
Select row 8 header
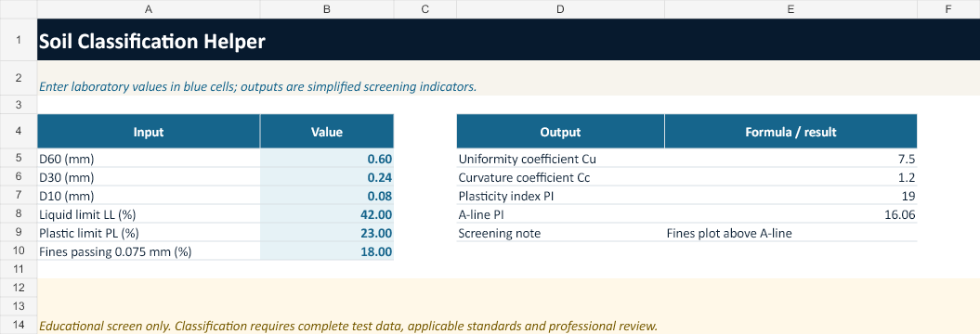tap(19, 214)
